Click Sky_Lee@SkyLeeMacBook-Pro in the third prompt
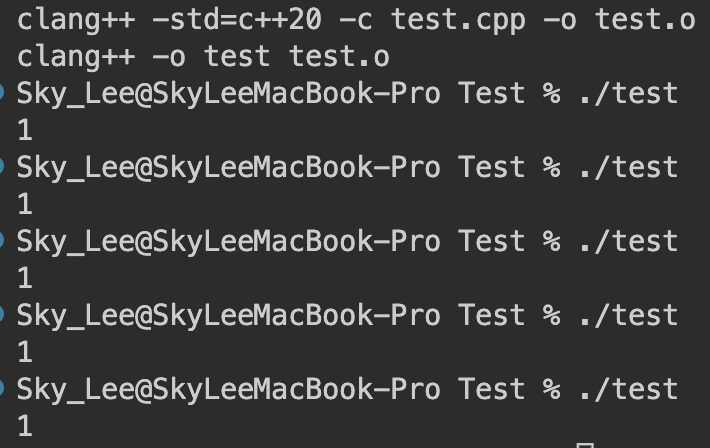710x448 pixels. (228, 241)
